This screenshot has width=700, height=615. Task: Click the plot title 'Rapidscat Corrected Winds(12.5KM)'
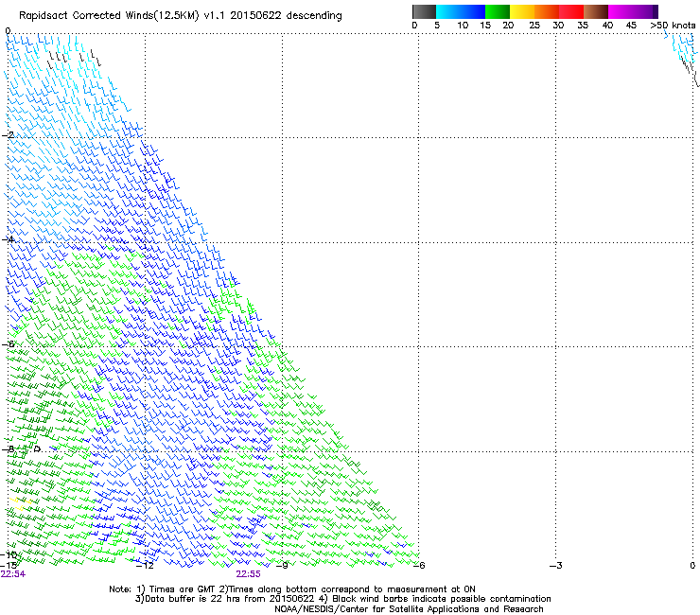109,16
